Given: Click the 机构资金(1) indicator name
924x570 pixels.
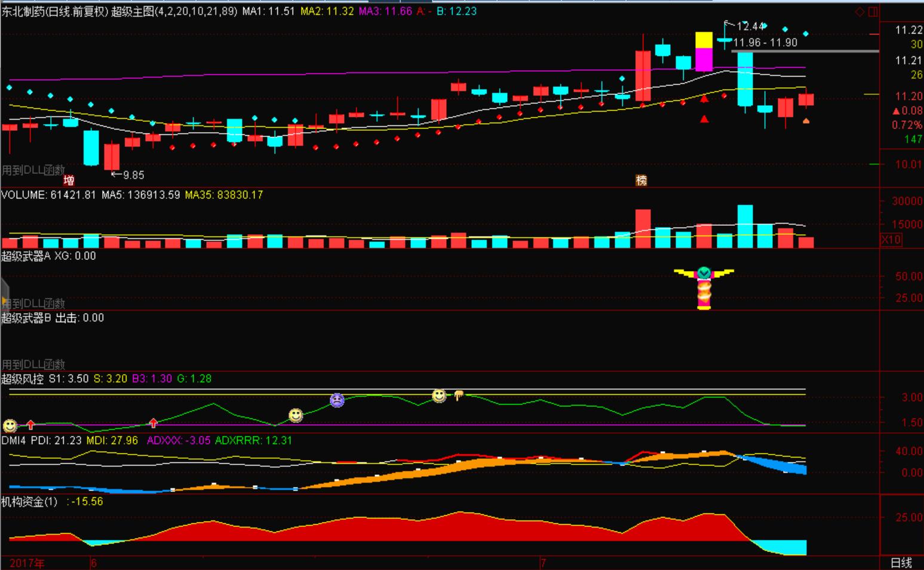Looking at the screenshot, I should (x=29, y=502).
